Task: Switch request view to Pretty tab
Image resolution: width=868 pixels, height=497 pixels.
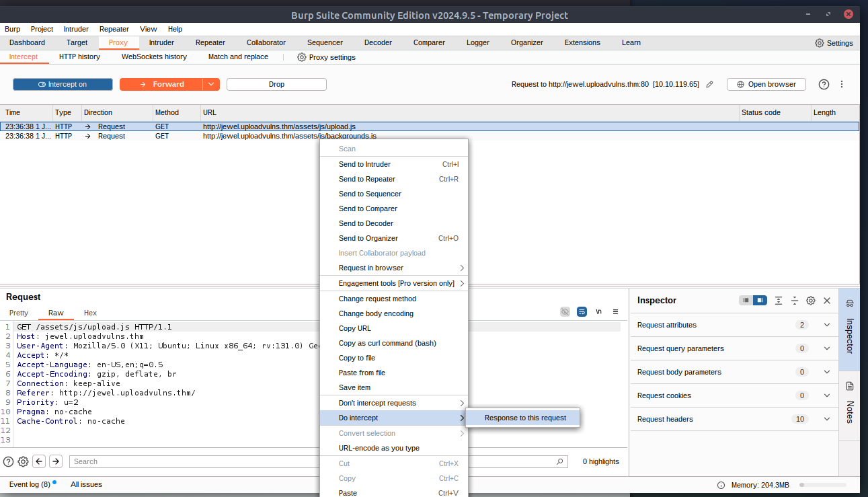Action: pos(19,313)
